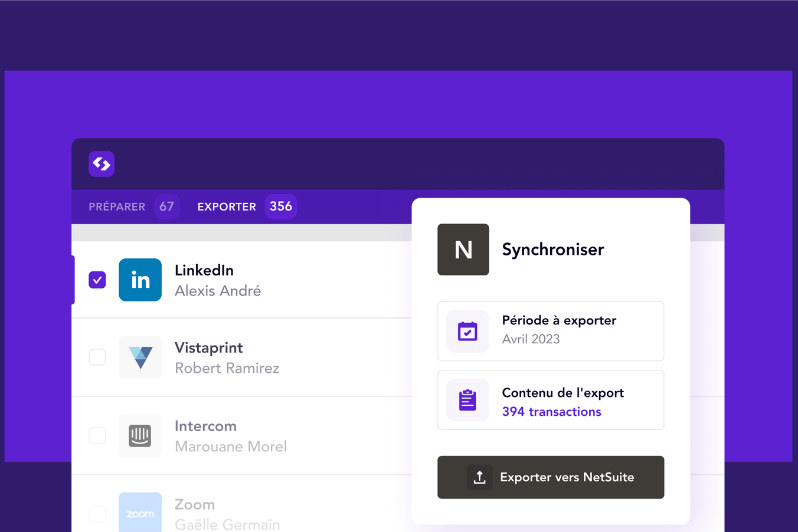
Task: Click the Vistaprint logo icon
Action: click(140, 357)
